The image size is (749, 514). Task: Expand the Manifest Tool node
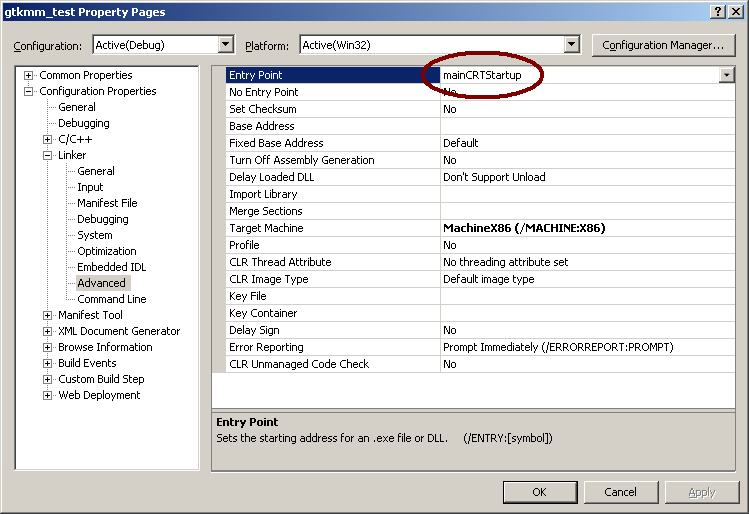pos(48,316)
